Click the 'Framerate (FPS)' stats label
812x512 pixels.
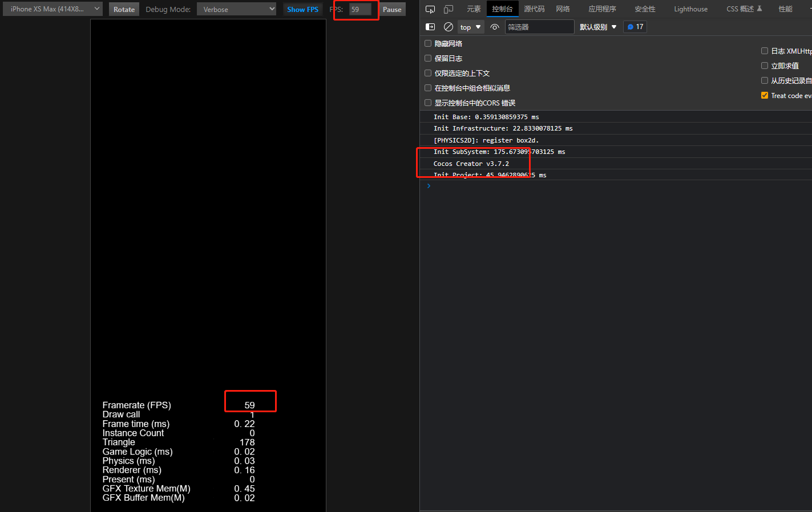pos(136,405)
